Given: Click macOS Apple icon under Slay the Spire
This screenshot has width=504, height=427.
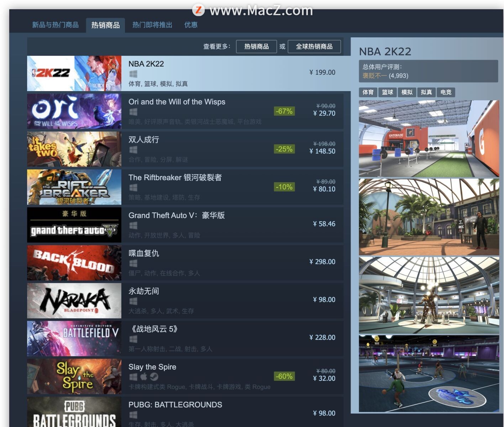Looking at the screenshot, I should [143, 376].
